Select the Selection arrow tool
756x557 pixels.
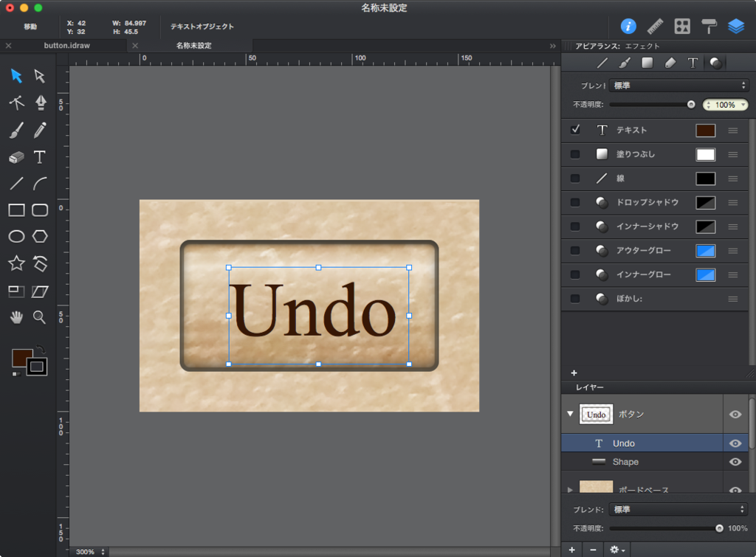(16, 76)
